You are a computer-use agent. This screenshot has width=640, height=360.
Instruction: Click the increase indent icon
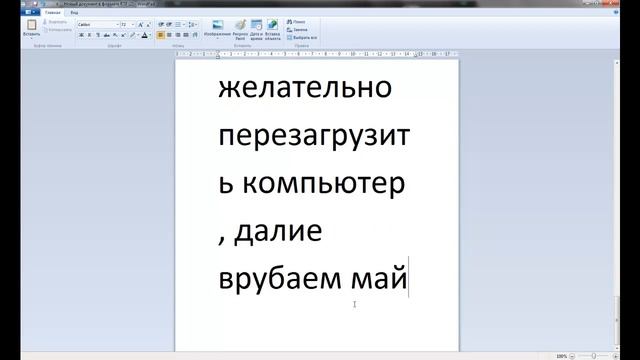coord(169,25)
